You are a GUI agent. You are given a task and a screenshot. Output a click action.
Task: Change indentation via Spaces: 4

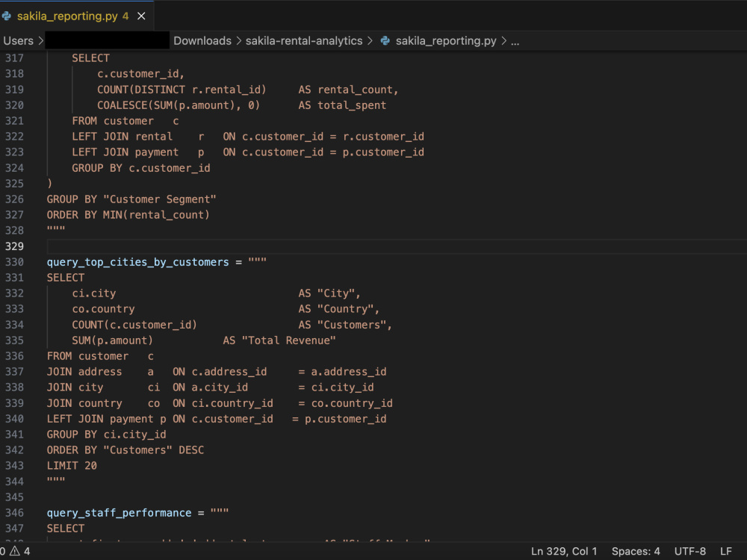tap(636, 551)
